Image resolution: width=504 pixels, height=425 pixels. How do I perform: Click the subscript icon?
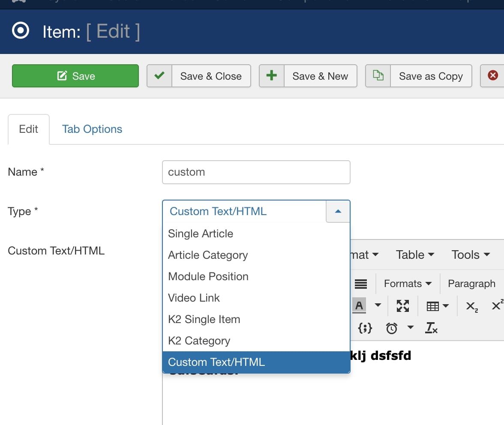(472, 307)
